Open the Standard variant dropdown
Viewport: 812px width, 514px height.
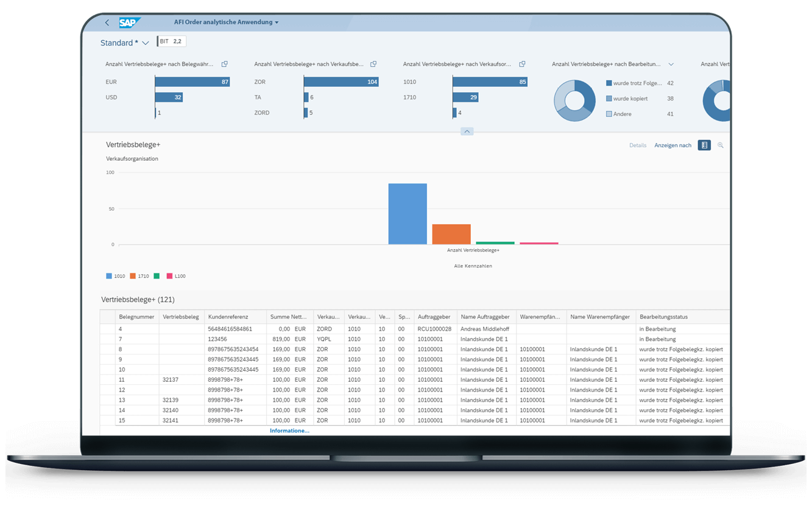pos(125,43)
